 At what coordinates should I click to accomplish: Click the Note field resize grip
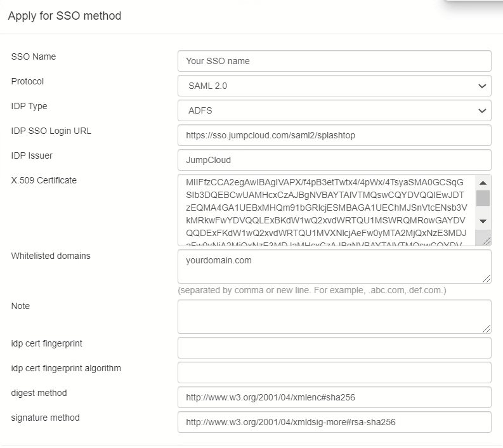point(487,329)
